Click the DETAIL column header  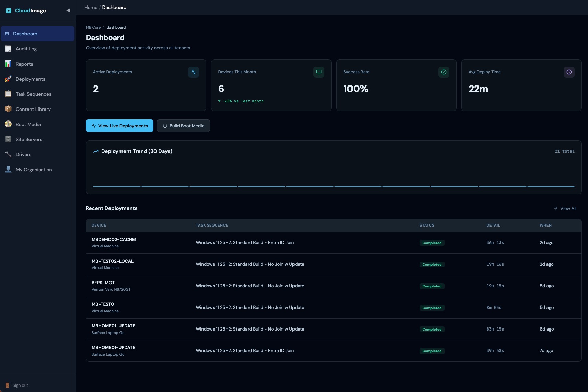click(x=493, y=225)
